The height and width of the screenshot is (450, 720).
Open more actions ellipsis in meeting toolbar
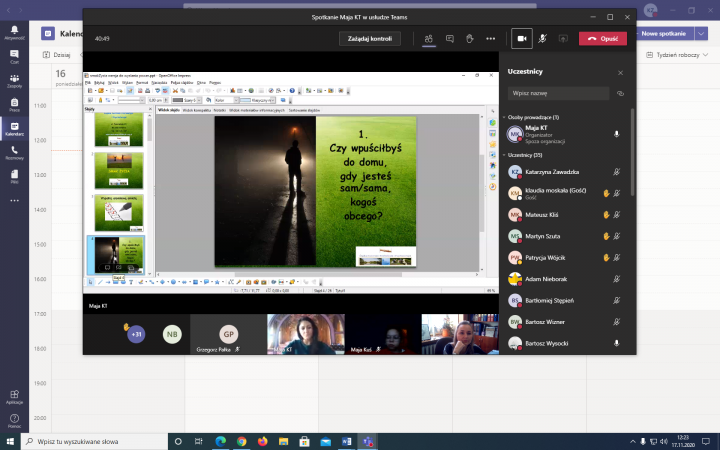pos(490,39)
